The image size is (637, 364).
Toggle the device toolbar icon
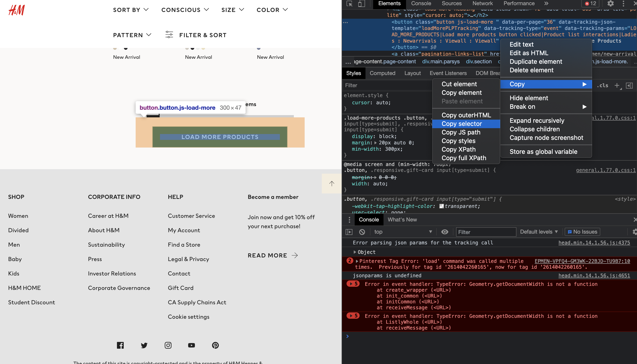[361, 4]
